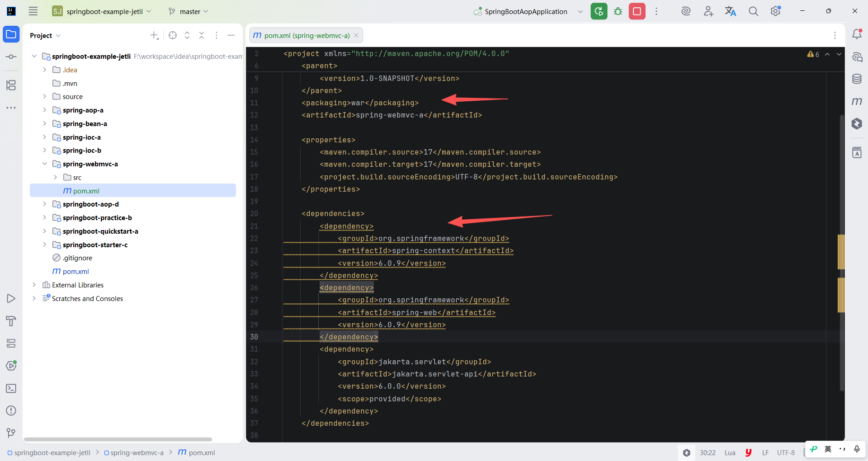Expand the src folder

[x=55, y=177]
